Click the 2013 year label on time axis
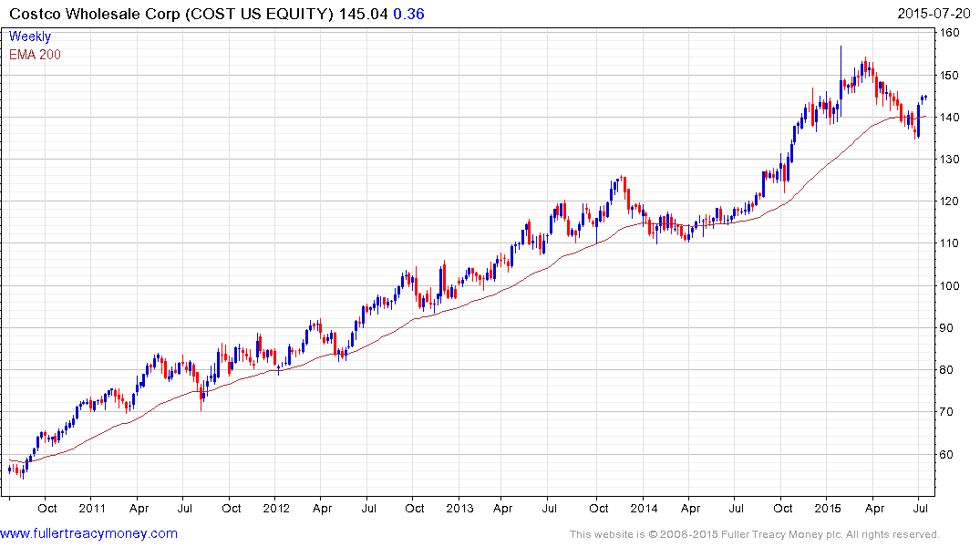Image resolution: width=980 pixels, height=547 pixels. click(x=460, y=508)
